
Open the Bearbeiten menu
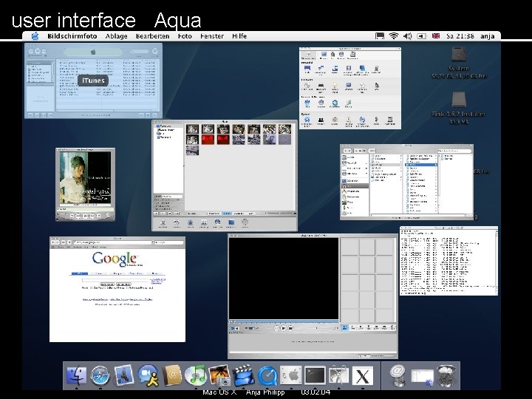(x=152, y=36)
